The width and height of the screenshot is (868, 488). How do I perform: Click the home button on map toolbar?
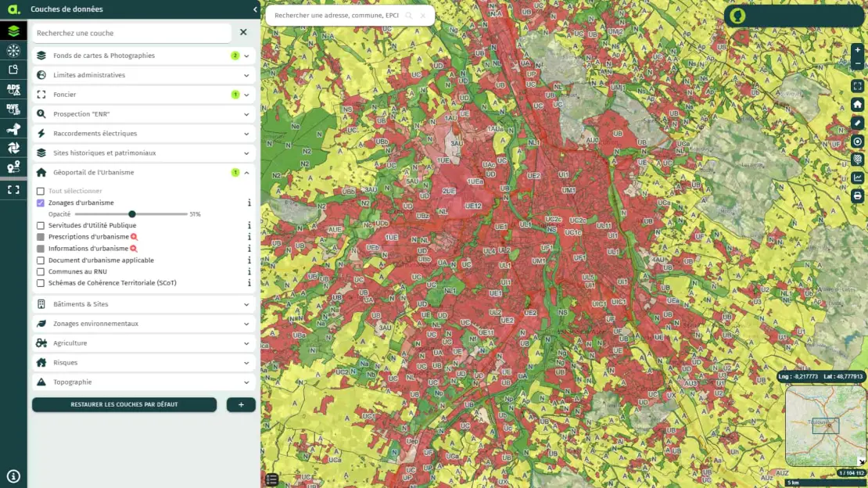(x=858, y=104)
